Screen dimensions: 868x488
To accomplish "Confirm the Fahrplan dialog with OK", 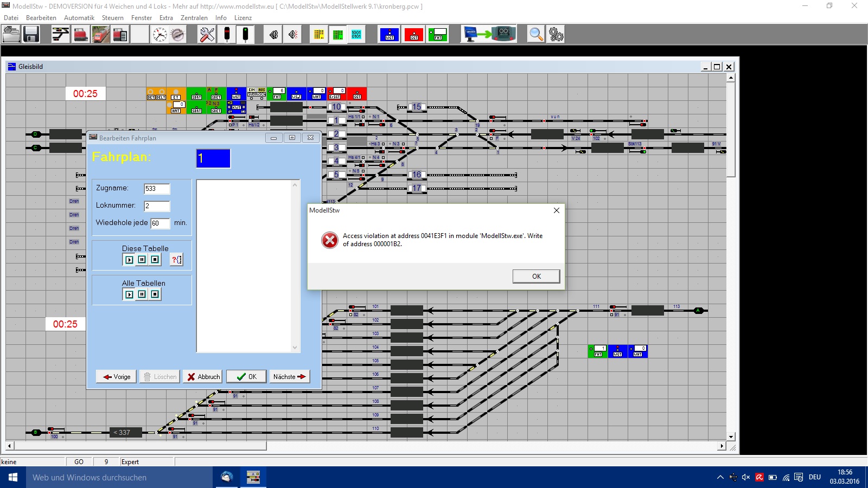I will [x=246, y=377].
